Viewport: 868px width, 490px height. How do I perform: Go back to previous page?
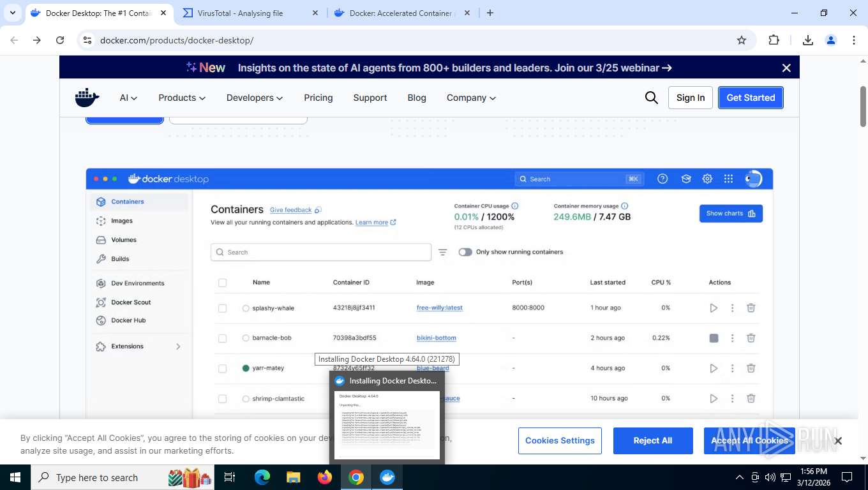pyautogui.click(x=14, y=40)
